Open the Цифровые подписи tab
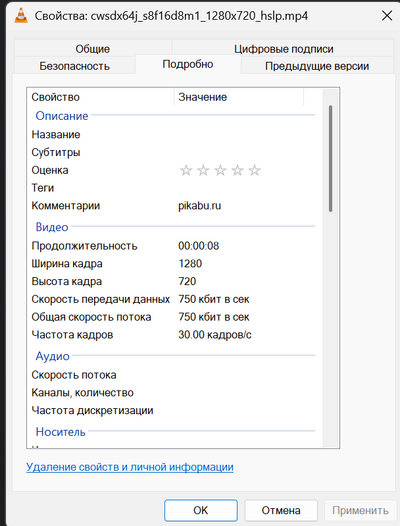 point(284,49)
